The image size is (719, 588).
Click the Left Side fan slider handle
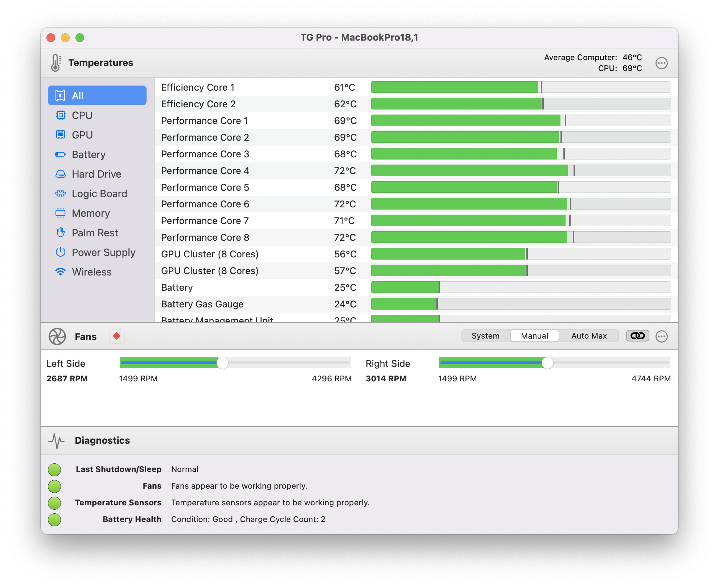click(x=222, y=363)
